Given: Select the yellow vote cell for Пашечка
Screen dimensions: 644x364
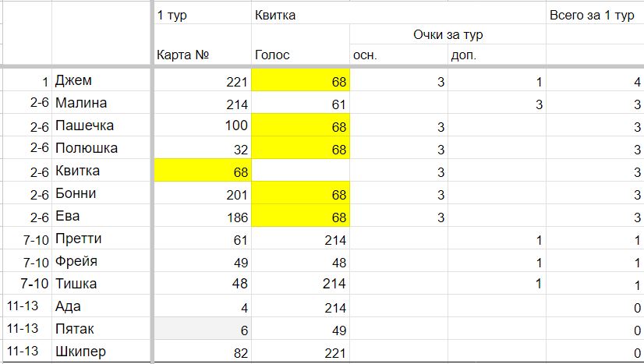Looking at the screenshot, I should tap(300, 125).
